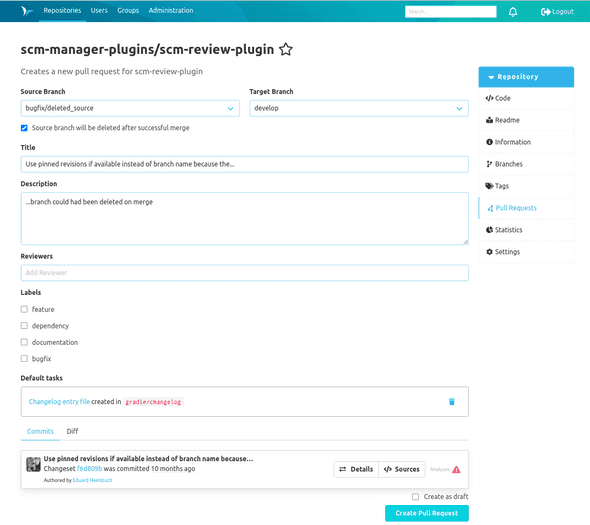This screenshot has height=525, width=590.
Task: Check the documentation label
Action: pyautogui.click(x=24, y=342)
